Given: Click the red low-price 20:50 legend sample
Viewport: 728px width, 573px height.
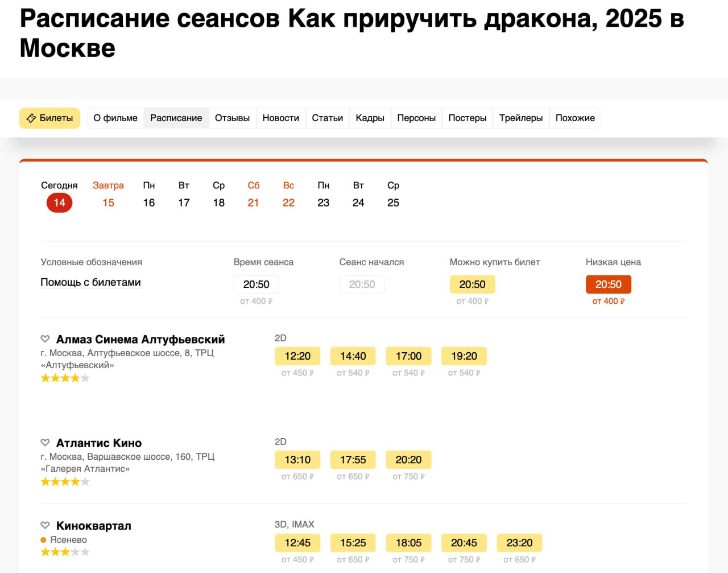Looking at the screenshot, I should click(608, 285).
